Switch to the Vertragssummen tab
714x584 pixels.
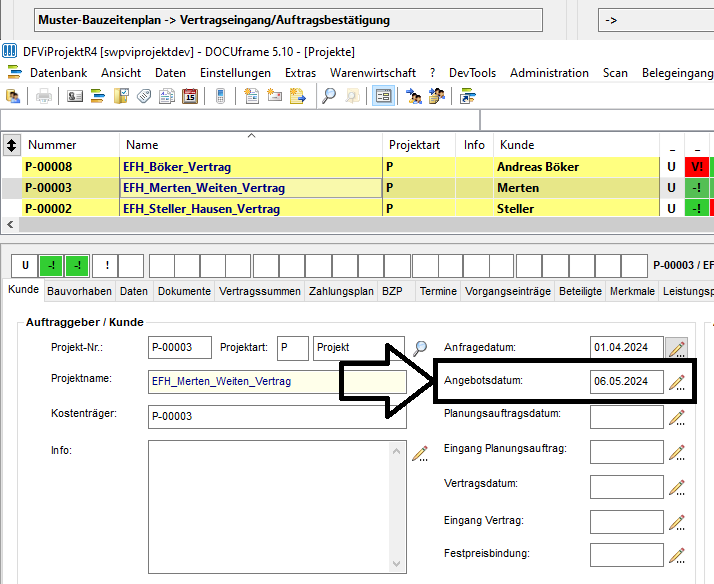(x=260, y=291)
